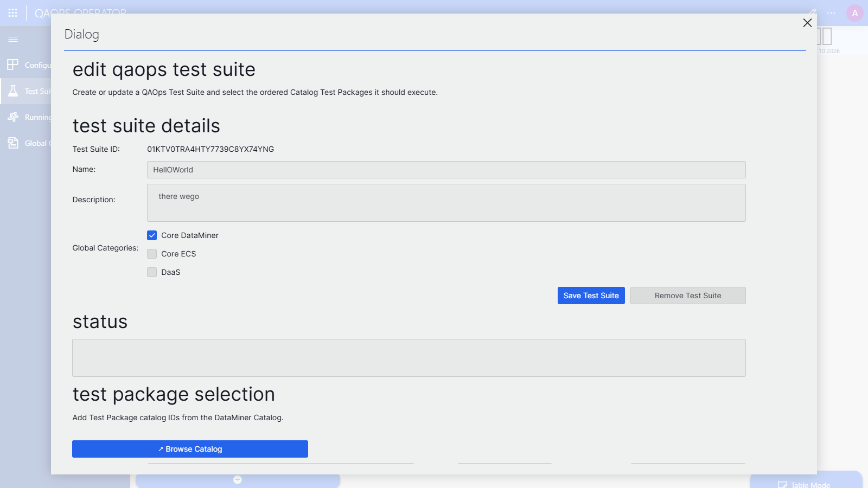The width and height of the screenshot is (868, 488).
Task: Click the 'test package selection' heading
Action: click(x=174, y=395)
